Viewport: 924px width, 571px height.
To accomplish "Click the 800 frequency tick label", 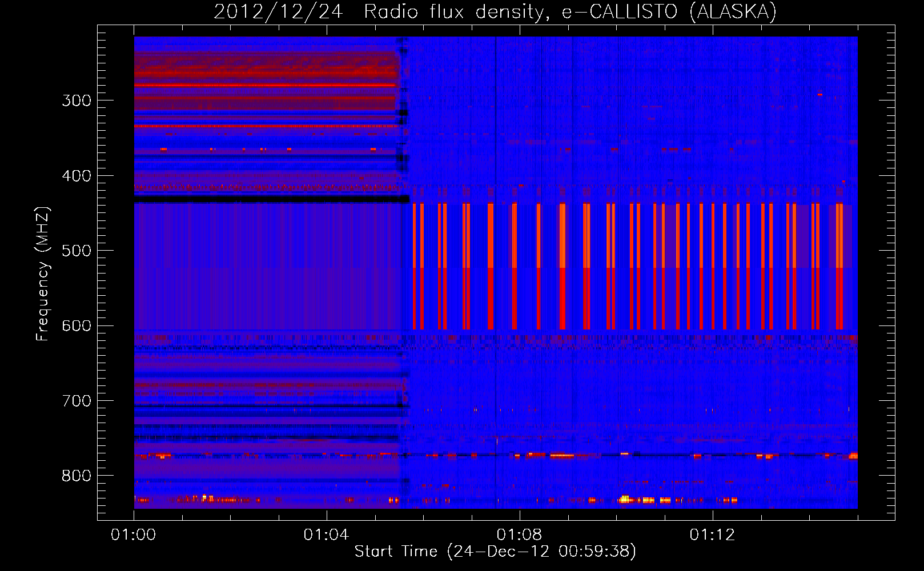I will [x=77, y=476].
